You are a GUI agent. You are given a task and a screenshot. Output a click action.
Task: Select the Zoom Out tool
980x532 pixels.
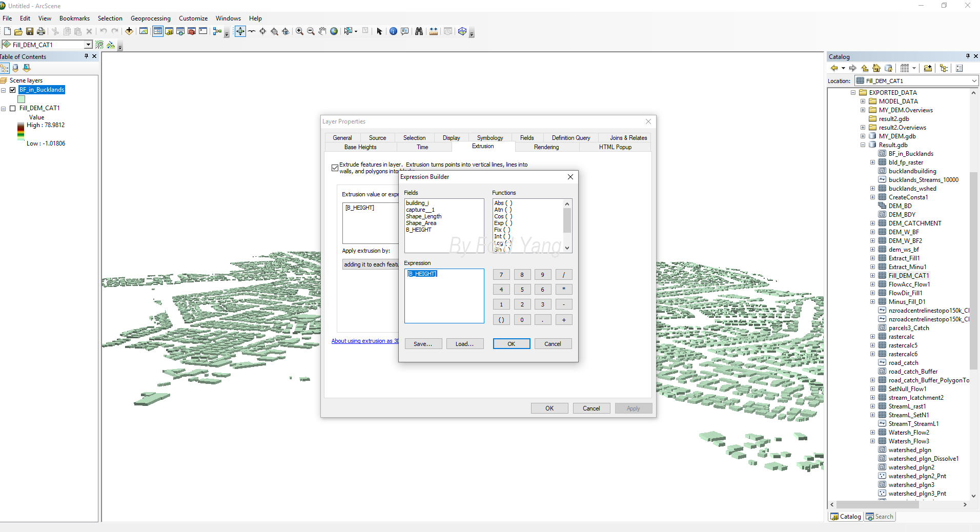[311, 31]
